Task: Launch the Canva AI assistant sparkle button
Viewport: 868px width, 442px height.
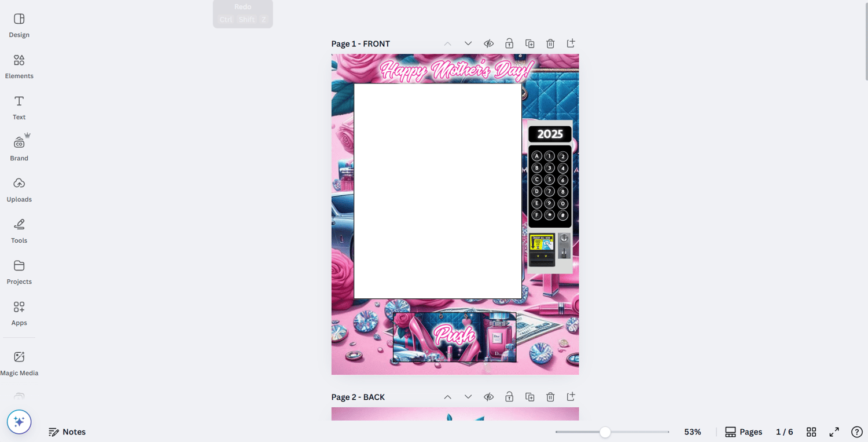Action: pos(19,422)
